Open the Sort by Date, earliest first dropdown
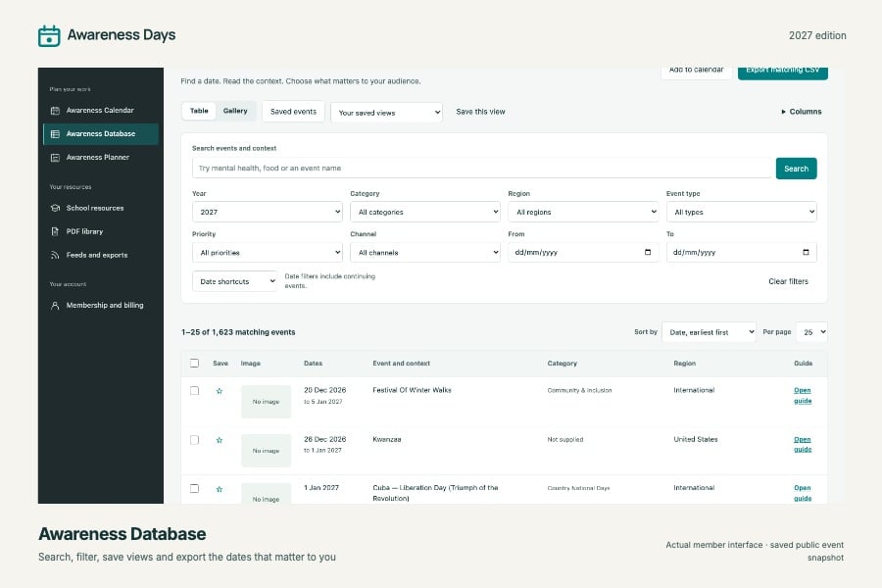The height and width of the screenshot is (588, 882). pyautogui.click(x=709, y=332)
